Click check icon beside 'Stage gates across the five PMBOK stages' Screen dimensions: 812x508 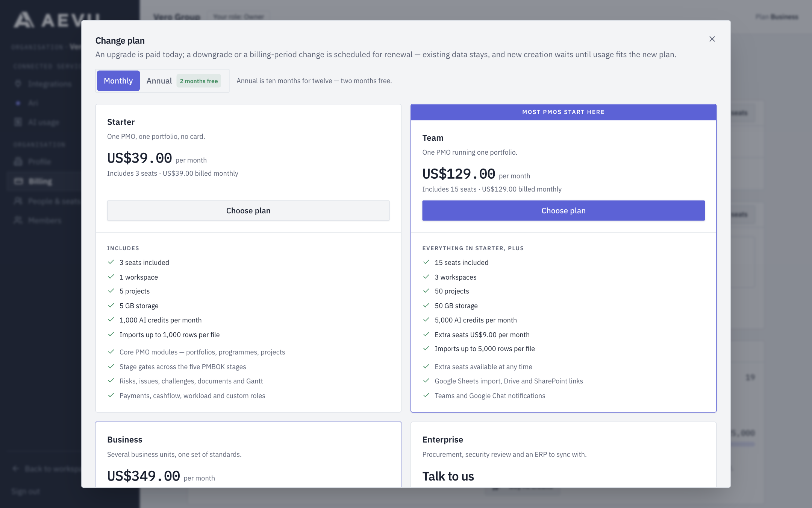pyautogui.click(x=111, y=367)
